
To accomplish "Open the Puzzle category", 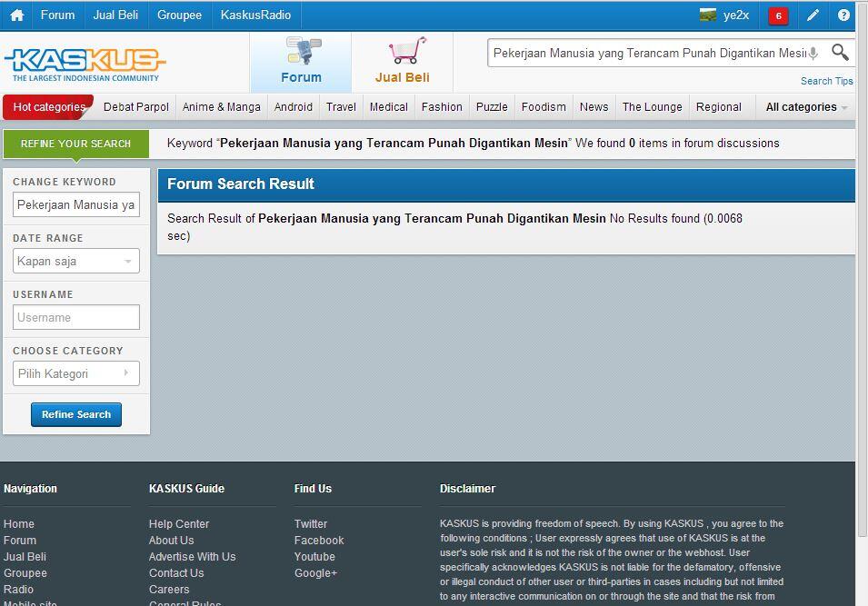I will pyautogui.click(x=492, y=107).
